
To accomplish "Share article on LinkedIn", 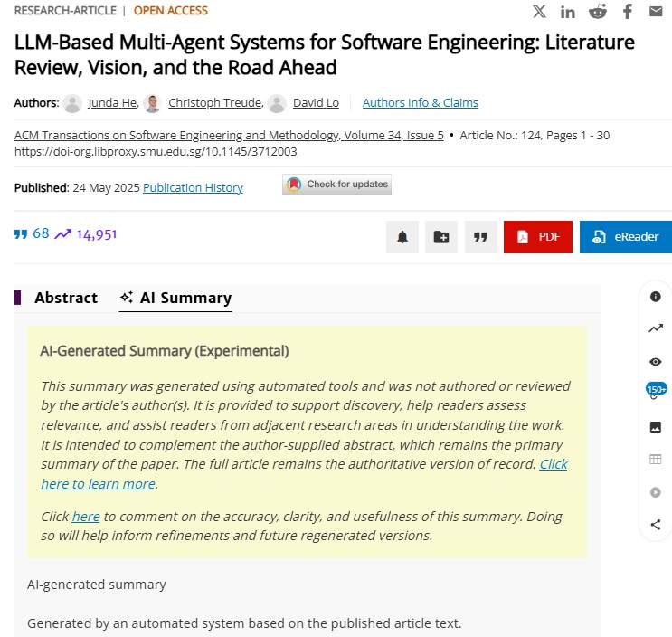I will pos(568,11).
